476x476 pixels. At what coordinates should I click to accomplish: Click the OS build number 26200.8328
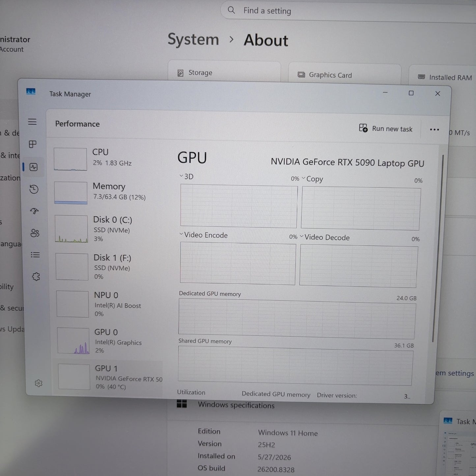pos(276,469)
